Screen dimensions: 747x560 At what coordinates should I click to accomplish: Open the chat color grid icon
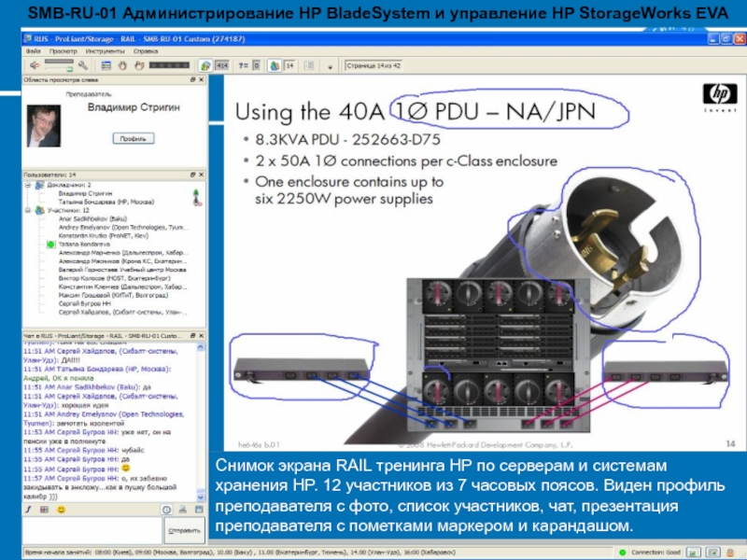[44, 510]
